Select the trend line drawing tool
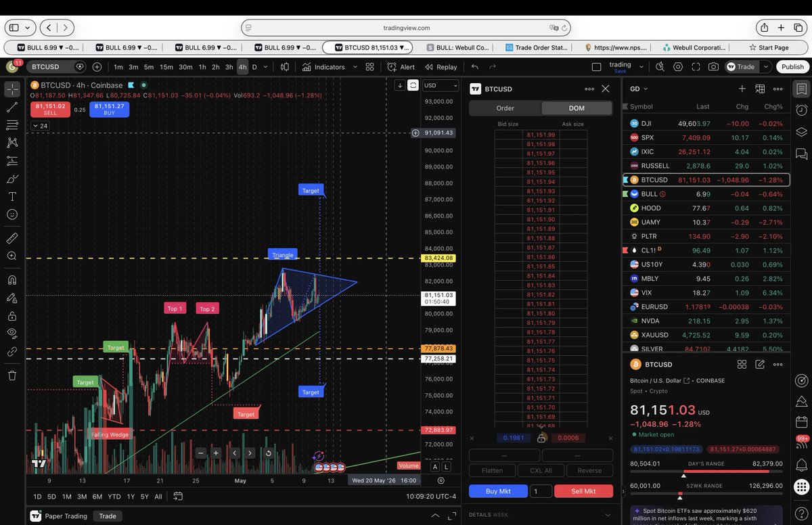This screenshot has height=525, width=812. (12, 107)
